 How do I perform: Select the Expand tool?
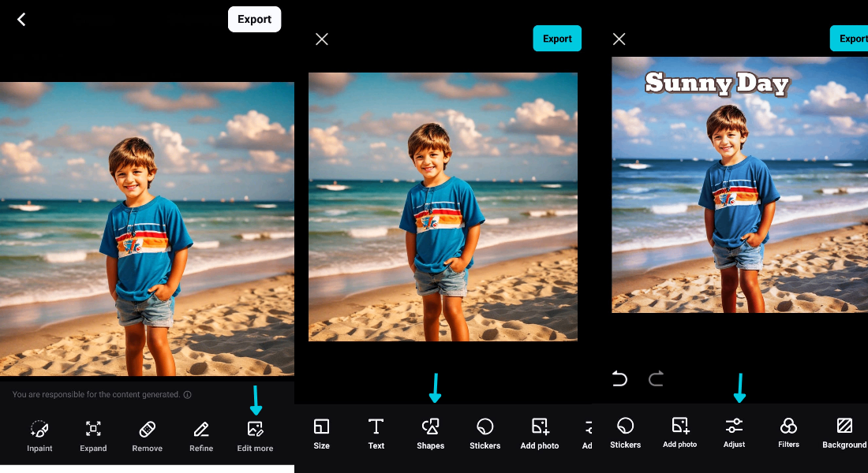[93, 436]
